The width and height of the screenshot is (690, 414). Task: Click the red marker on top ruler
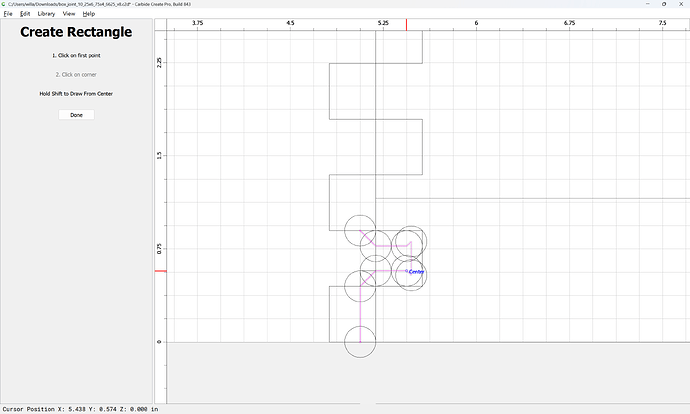click(406, 25)
